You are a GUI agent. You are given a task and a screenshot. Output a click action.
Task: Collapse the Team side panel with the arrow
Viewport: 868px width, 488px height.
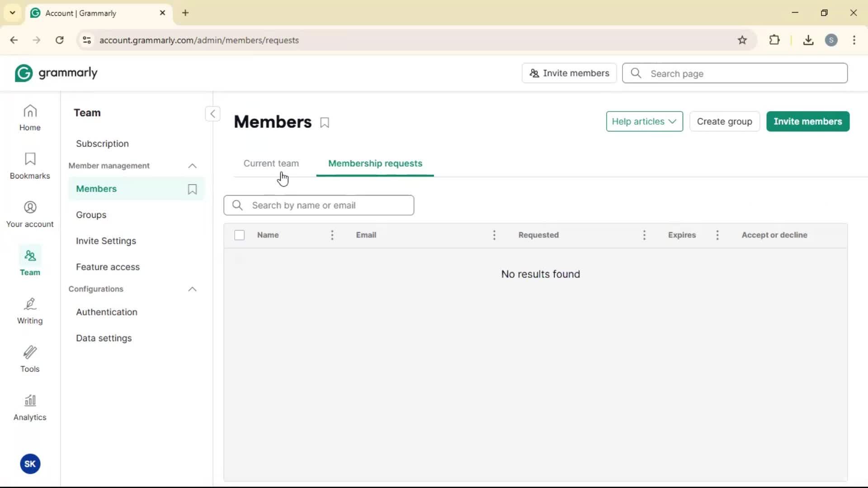click(x=212, y=114)
